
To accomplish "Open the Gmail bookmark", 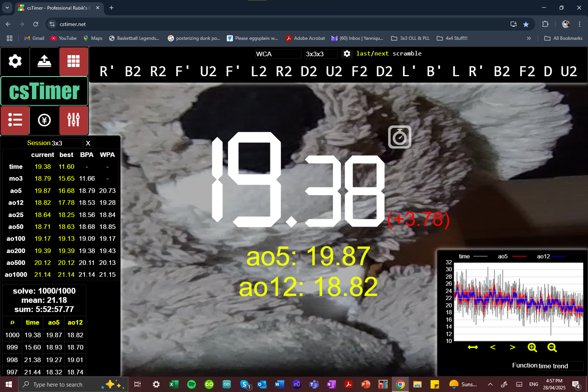I will click(34, 38).
